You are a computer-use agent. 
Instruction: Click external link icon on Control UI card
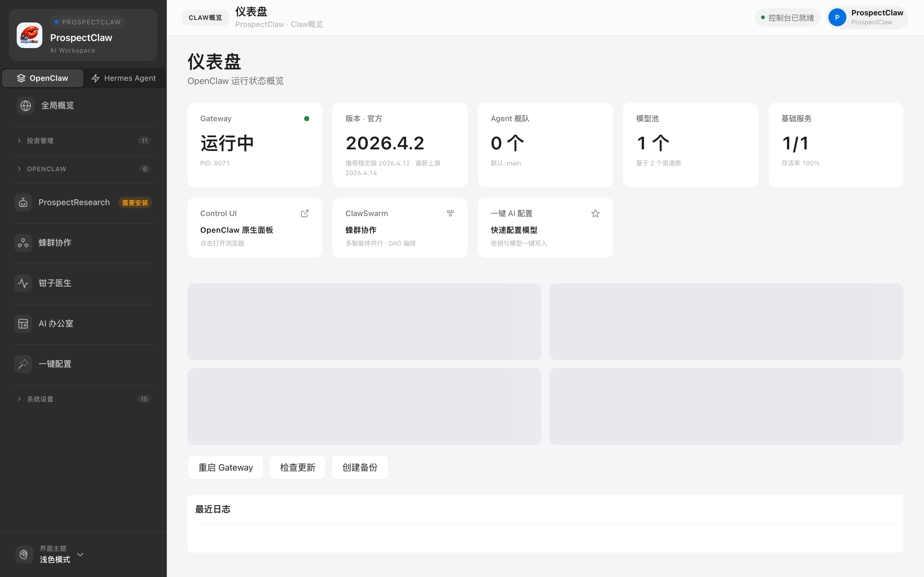point(305,214)
